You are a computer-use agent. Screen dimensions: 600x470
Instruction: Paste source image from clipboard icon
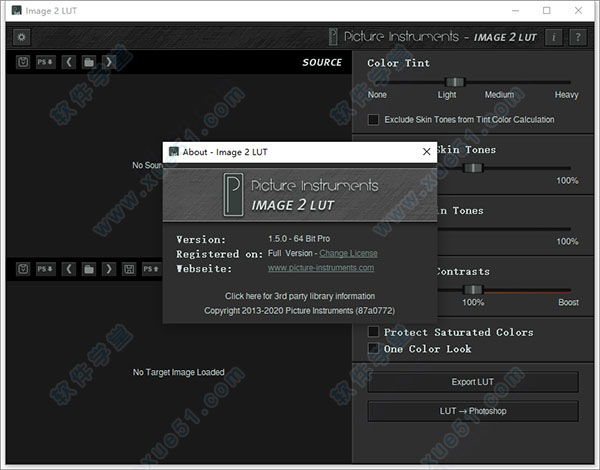pyautogui.click(x=23, y=62)
